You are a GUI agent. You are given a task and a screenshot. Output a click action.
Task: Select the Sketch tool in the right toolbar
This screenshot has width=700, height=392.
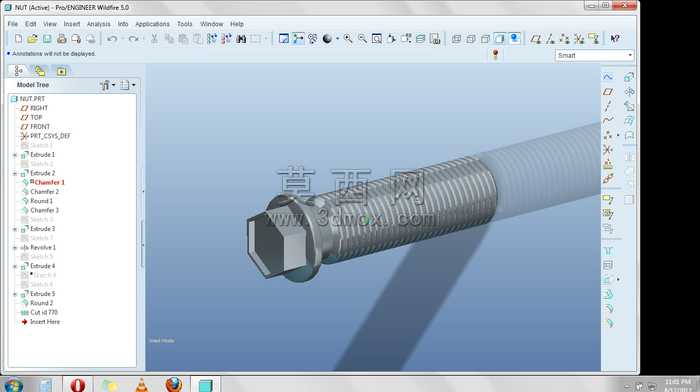608,77
